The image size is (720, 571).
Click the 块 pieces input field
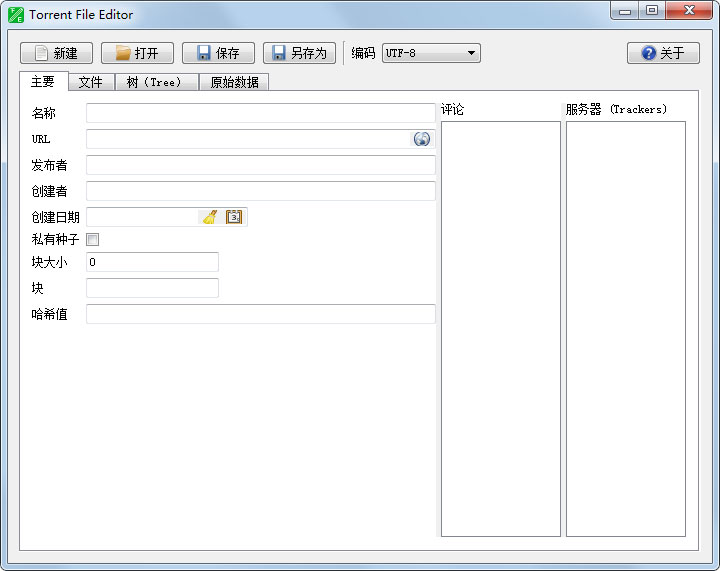[152, 288]
